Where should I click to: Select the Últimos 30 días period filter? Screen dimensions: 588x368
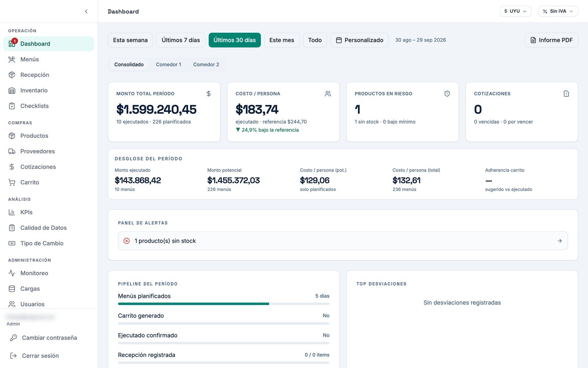point(235,40)
